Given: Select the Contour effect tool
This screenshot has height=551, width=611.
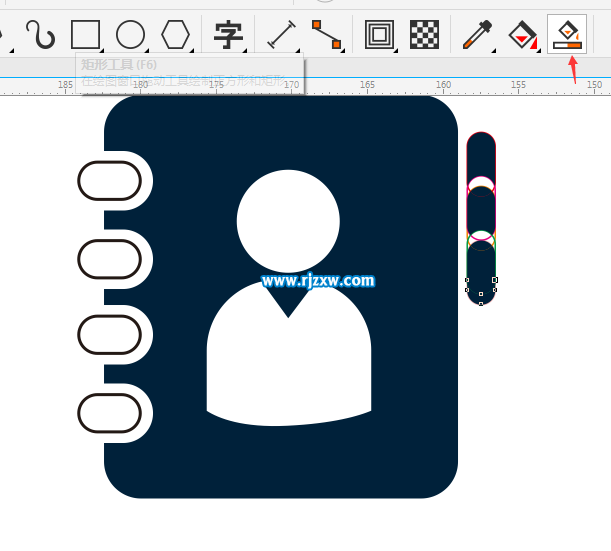Looking at the screenshot, I should 379,35.
